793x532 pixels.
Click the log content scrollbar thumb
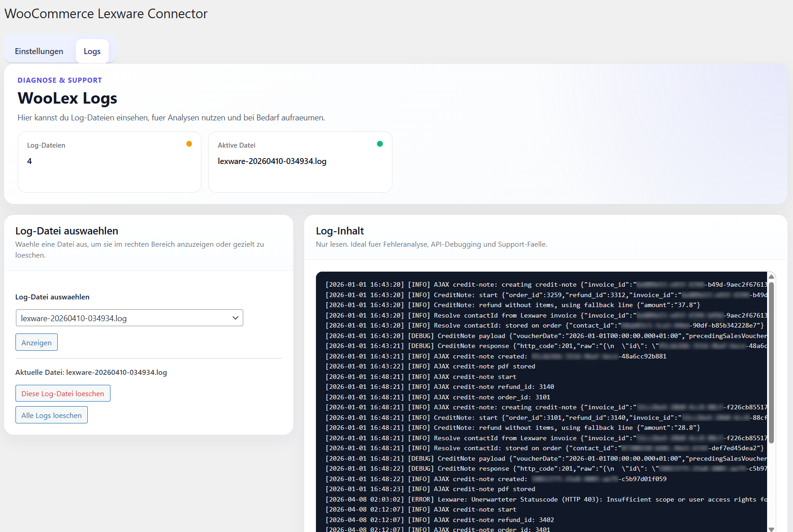(771, 362)
